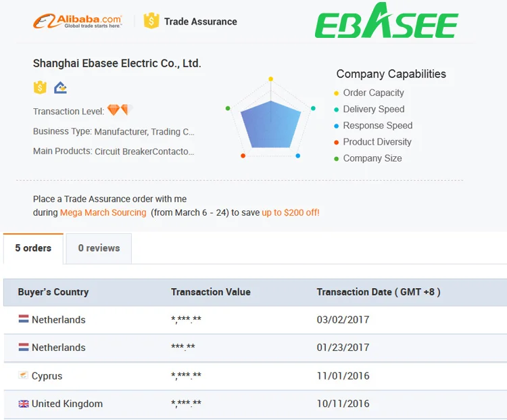507x420 pixels.
Task: Click the Trade Assurance shield icon in header
Action: point(151,21)
